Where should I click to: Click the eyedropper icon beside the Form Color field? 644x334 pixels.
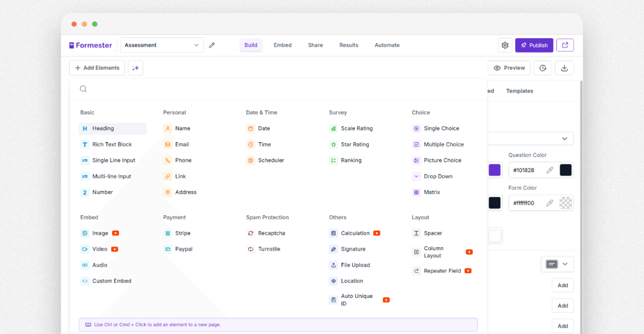click(x=551, y=203)
